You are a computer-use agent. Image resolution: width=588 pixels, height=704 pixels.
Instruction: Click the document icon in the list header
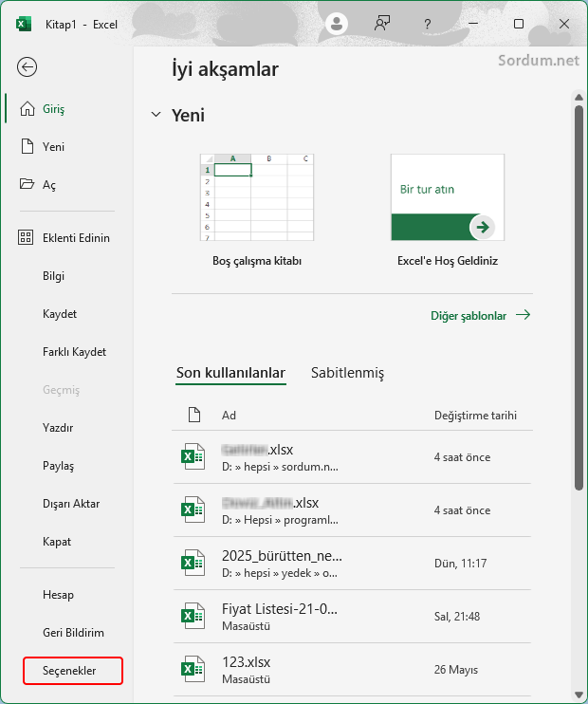[194, 415]
